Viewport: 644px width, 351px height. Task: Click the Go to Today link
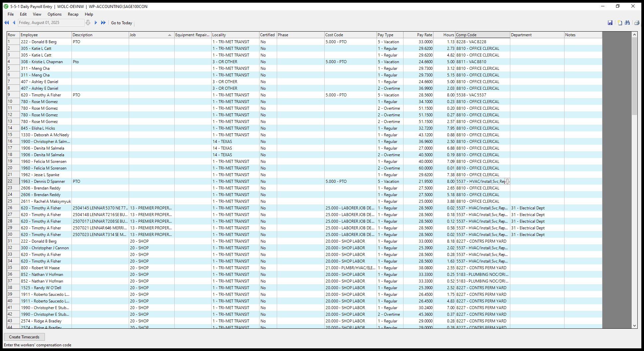pyautogui.click(x=121, y=23)
